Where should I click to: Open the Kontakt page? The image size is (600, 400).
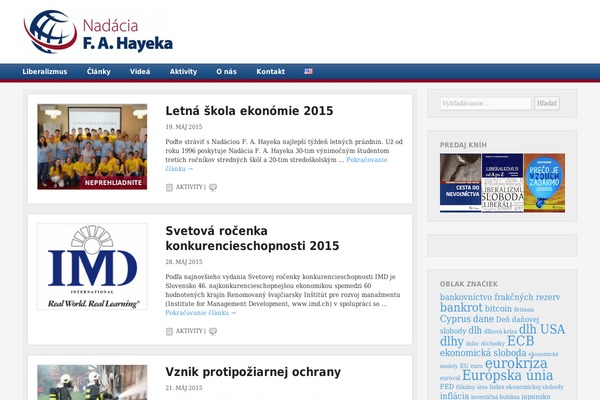[x=271, y=72]
